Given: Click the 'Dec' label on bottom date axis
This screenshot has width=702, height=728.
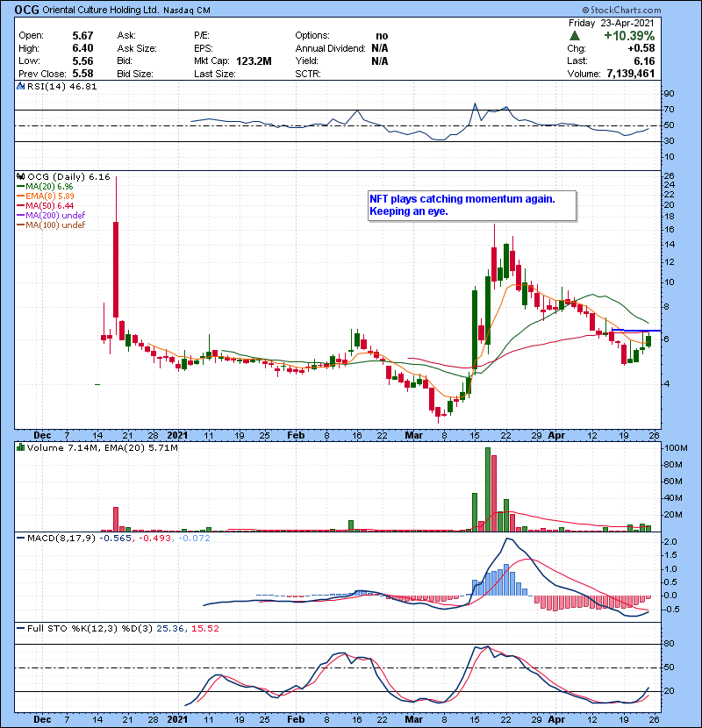Looking at the screenshot, I should tap(42, 719).
